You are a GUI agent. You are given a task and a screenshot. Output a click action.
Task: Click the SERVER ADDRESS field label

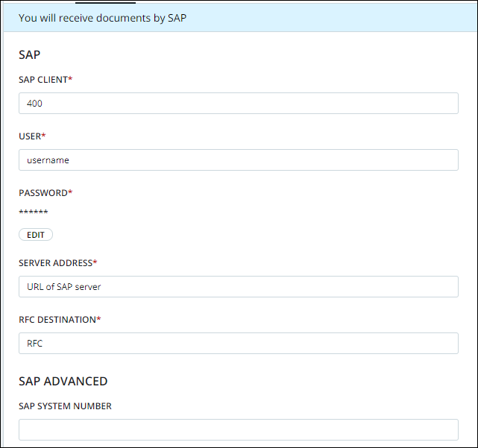[x=55, y=263]
